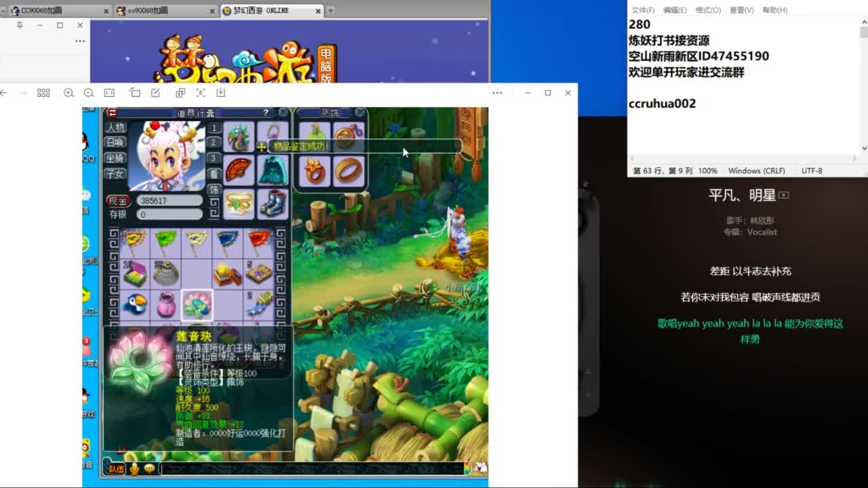The width and height of the screenshot is (868, 488).
Task: Click the zoom out magnifier in viewer toolbar
Action: pos(89,93)
